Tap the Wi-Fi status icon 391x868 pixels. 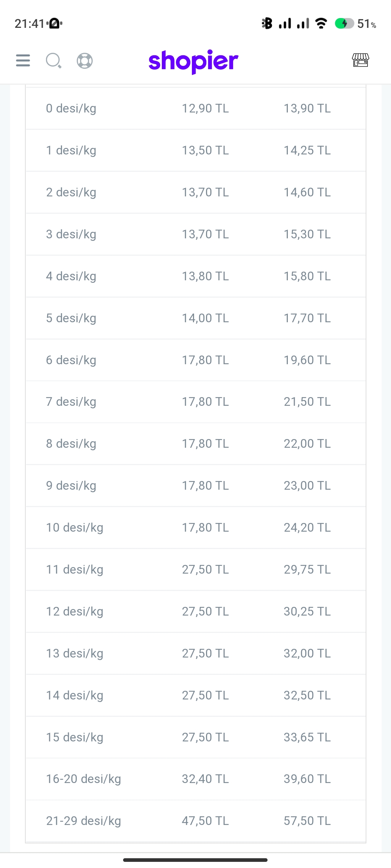(x=321, y=24)
